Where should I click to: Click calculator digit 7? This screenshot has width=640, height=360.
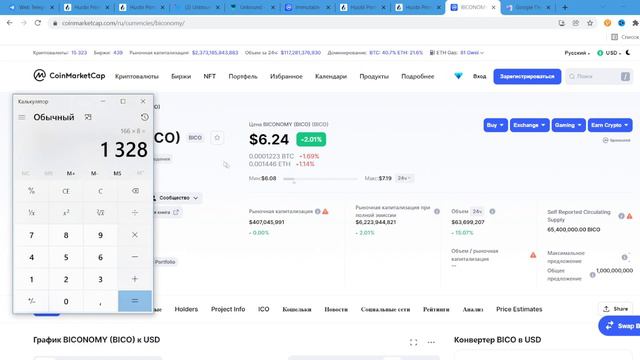pyautogui.click(x=31, y=235)
